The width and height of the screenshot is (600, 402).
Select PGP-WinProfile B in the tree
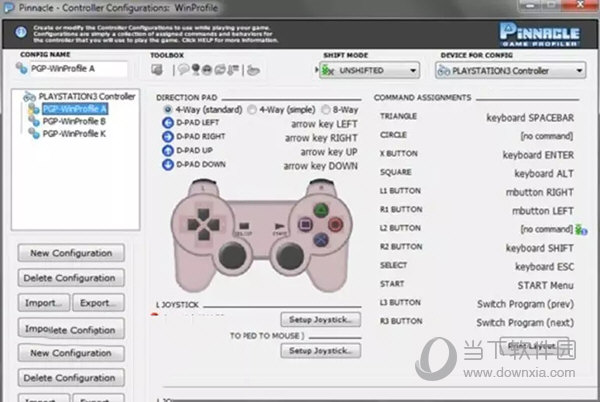coord(74,121)
